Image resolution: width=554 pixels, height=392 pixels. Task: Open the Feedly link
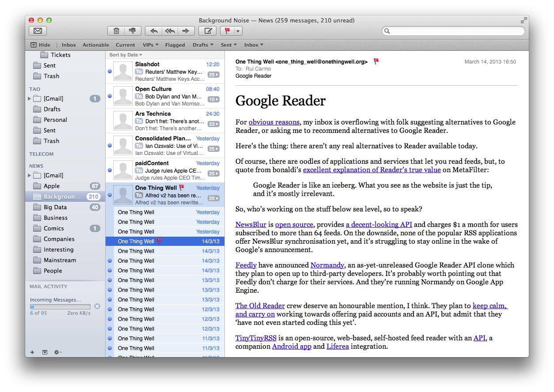pyautogui.click(x=246, y=265)
